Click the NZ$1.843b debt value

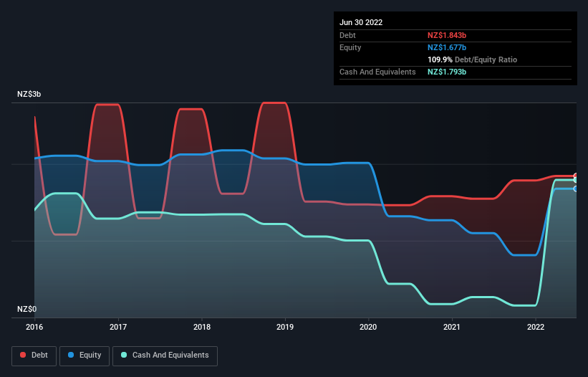(447, 35)
